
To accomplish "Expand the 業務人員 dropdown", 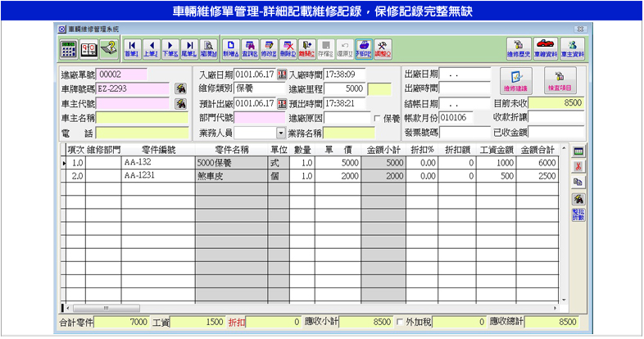I will coord(281,133).
